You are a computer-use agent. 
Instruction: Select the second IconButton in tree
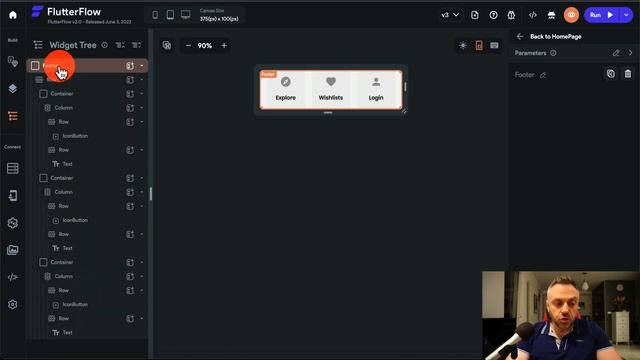pos(75,220)
